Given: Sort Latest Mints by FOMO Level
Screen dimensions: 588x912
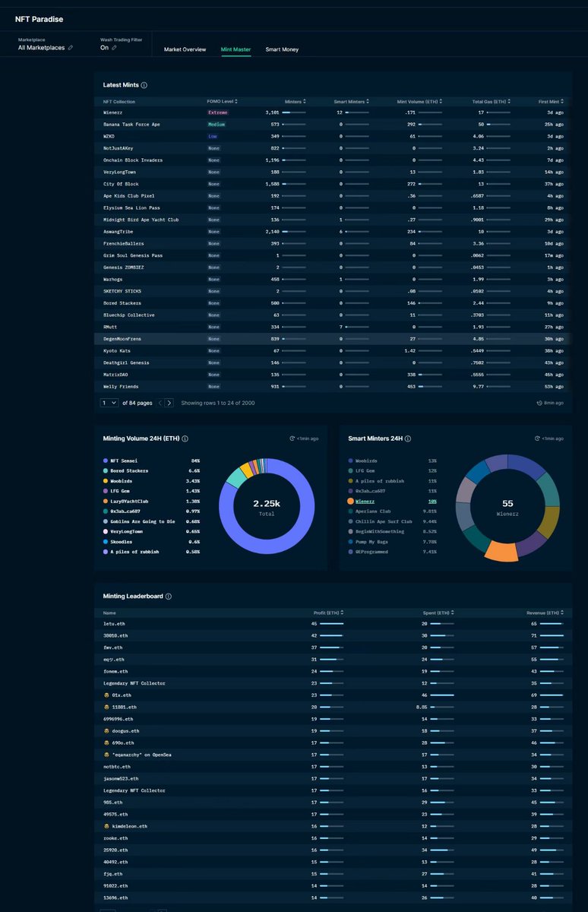Looking at the screenshot, I should (x=222, y=101).
